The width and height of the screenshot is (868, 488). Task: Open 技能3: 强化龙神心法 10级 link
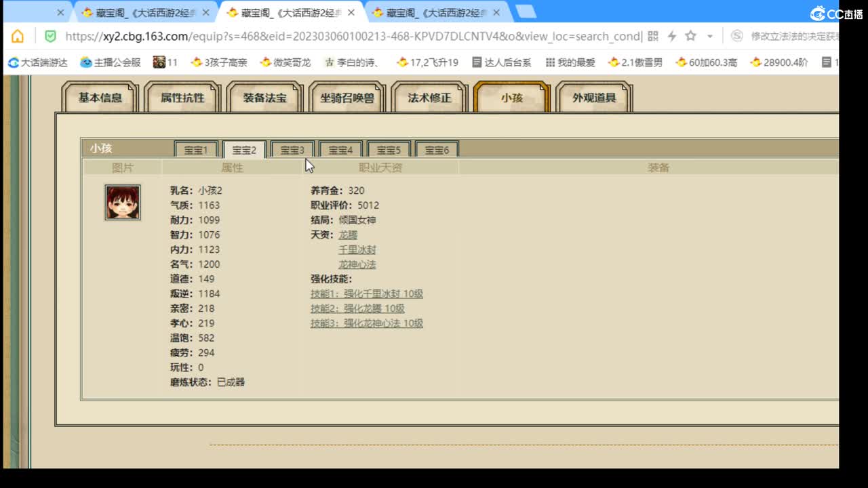tap(367, 323)
